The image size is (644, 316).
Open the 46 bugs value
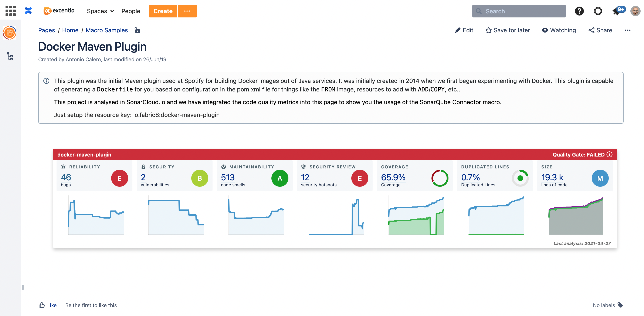click(x=66, y=177)
